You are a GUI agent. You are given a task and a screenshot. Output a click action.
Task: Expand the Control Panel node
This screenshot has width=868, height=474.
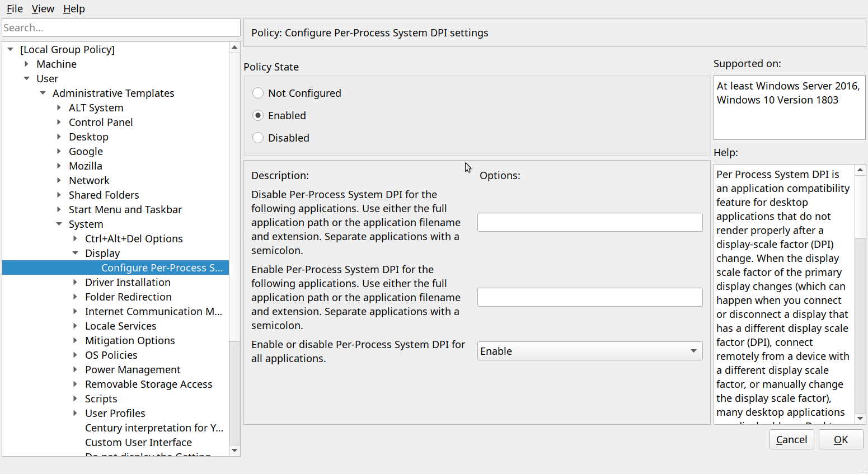[x=59, y=122]
